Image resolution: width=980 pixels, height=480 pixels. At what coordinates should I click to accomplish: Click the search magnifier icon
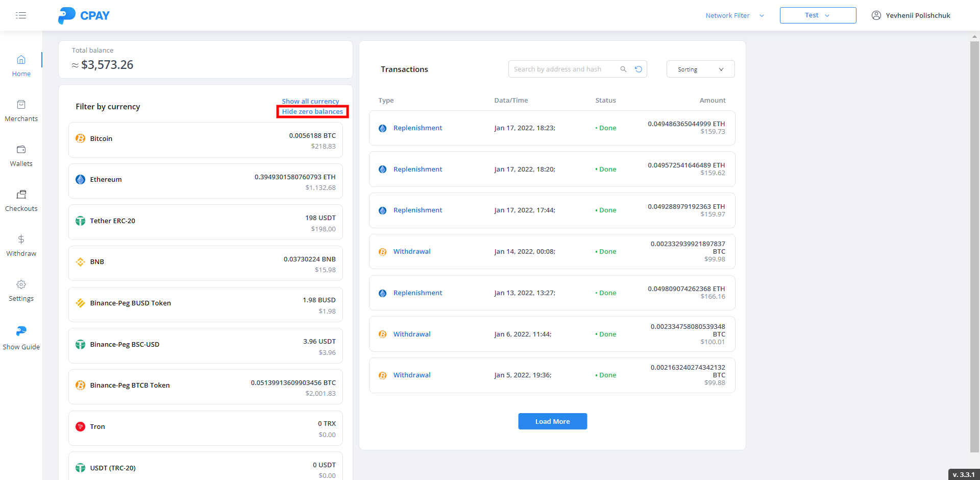(x=623, y=69)
